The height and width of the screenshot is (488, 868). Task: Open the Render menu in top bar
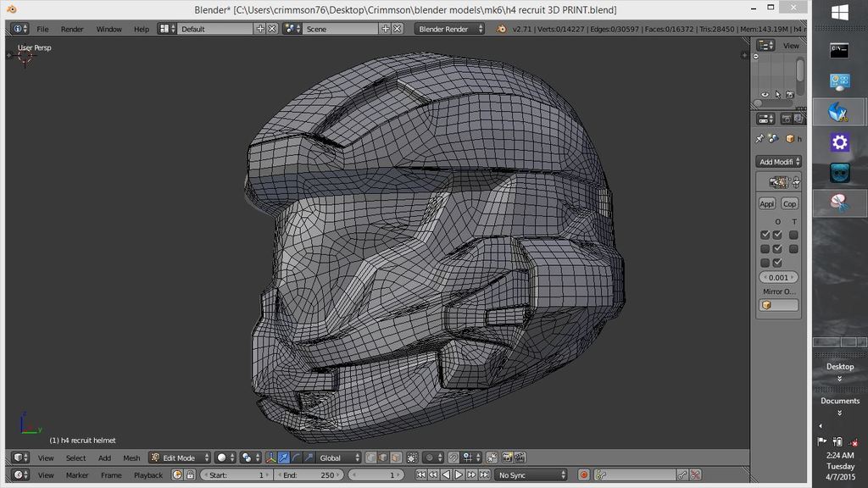72,29
